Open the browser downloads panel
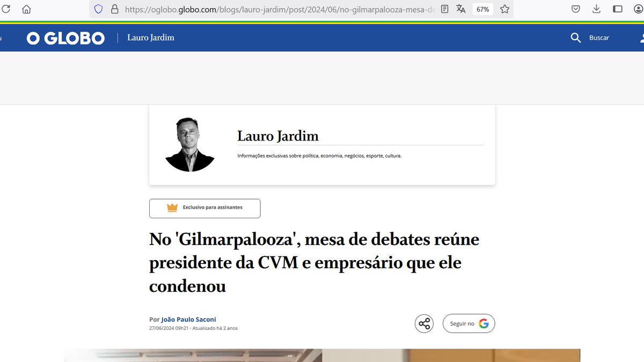 pyautogui.click(x=597, y=9)
